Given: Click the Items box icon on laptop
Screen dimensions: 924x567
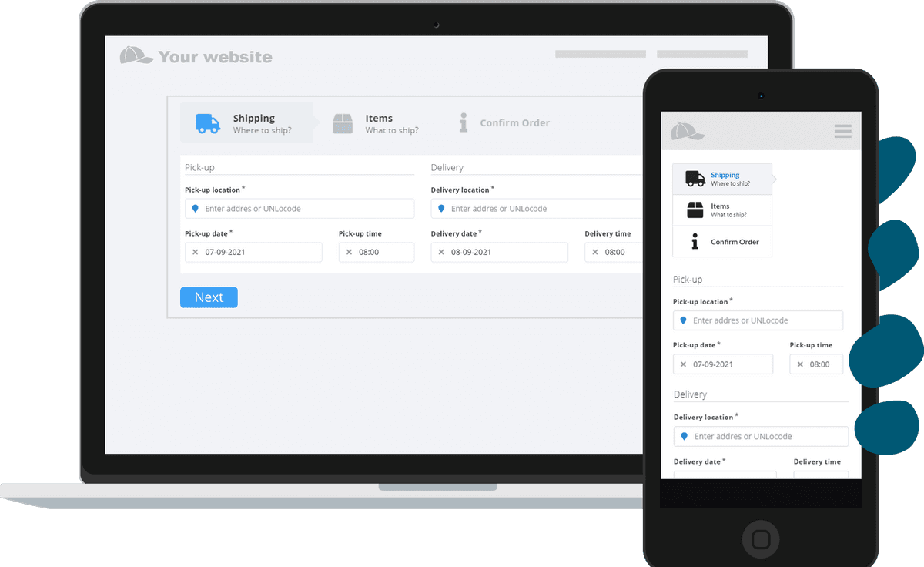Looking at the screenshot, I should point(343,123).
